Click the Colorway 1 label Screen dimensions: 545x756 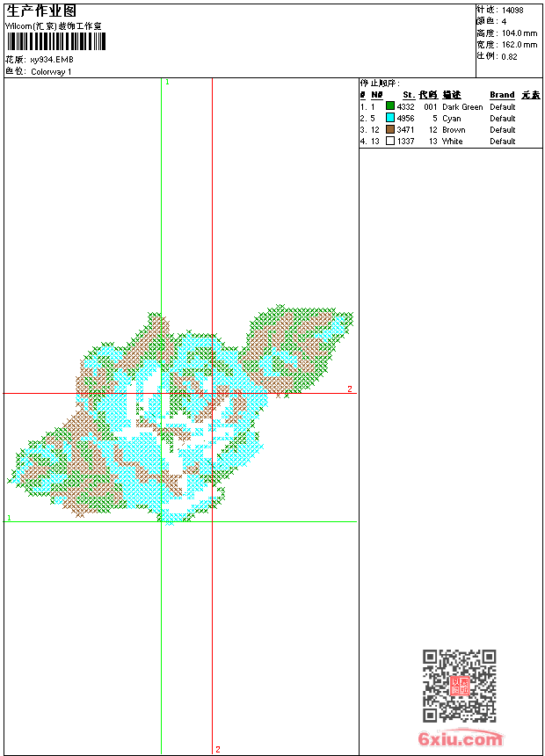click(52, 72)
